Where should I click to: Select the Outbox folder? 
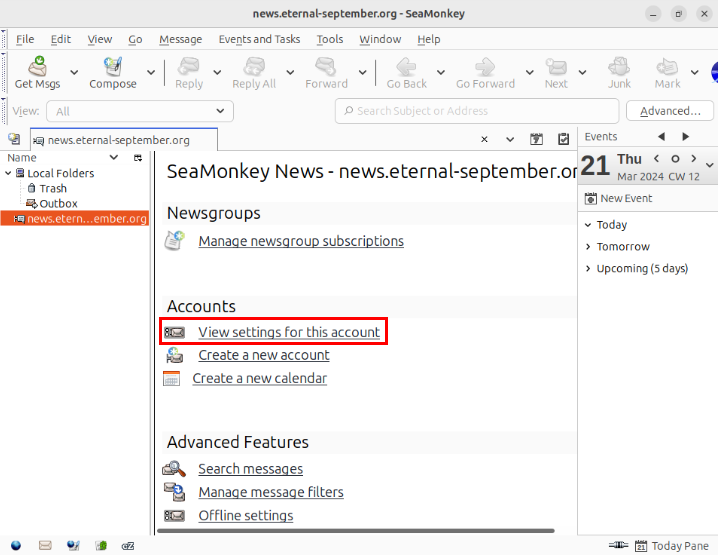click(x=52, y=204)
